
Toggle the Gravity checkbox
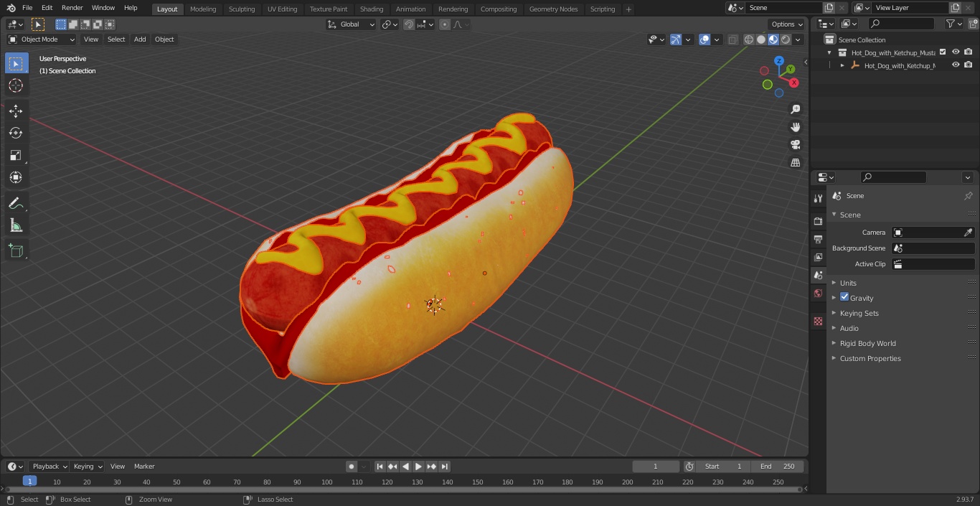pyautogui.click(x=844, y=297)
